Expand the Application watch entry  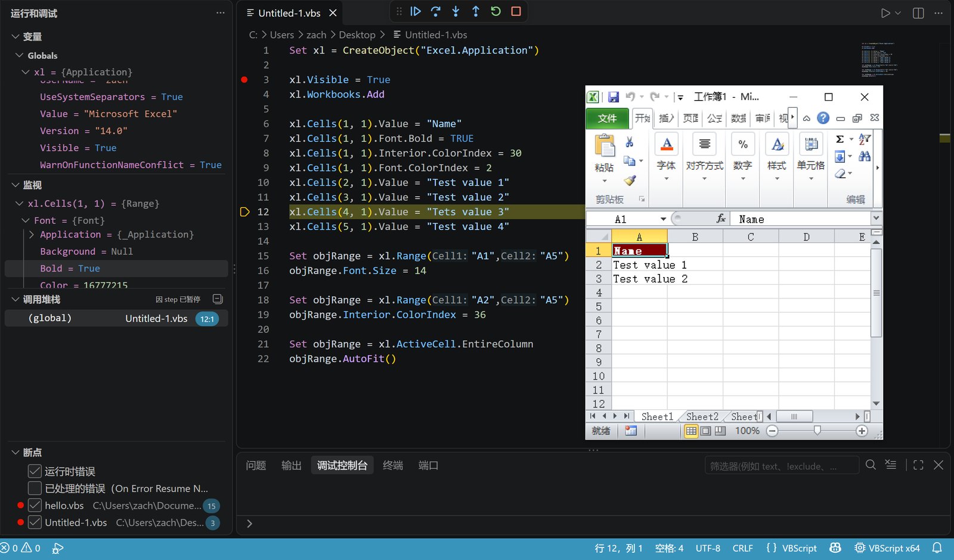pyautogui.click(x=32, y=235)
